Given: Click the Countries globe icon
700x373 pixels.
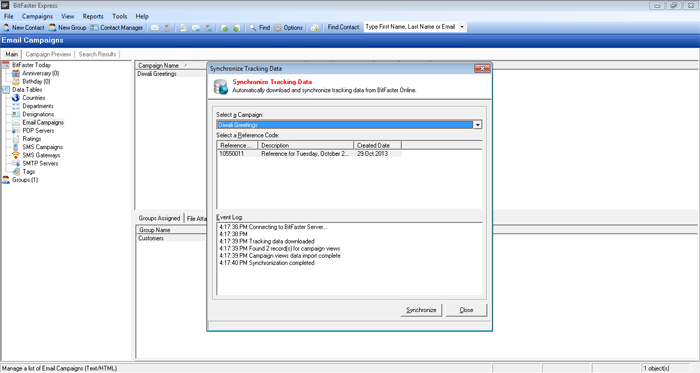Looking at the screenshot, I should tap(16, 98).
